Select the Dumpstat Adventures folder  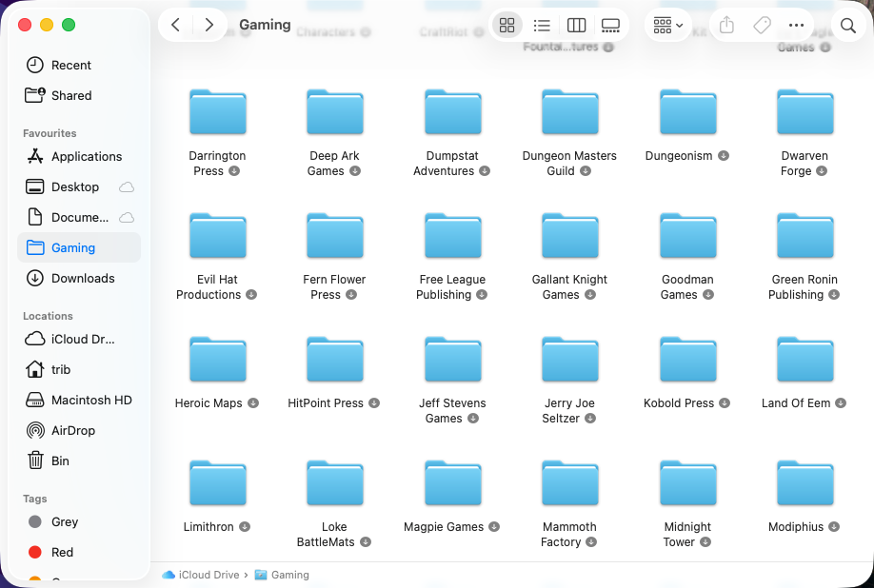click(x=452, y=112)
